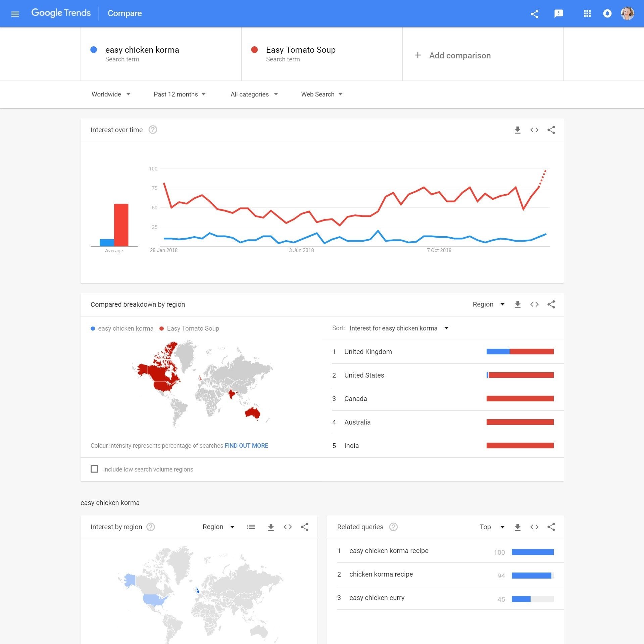The image size is (644, 644).
Task: Download the Compared breakdown by region data
Action: 517,304
